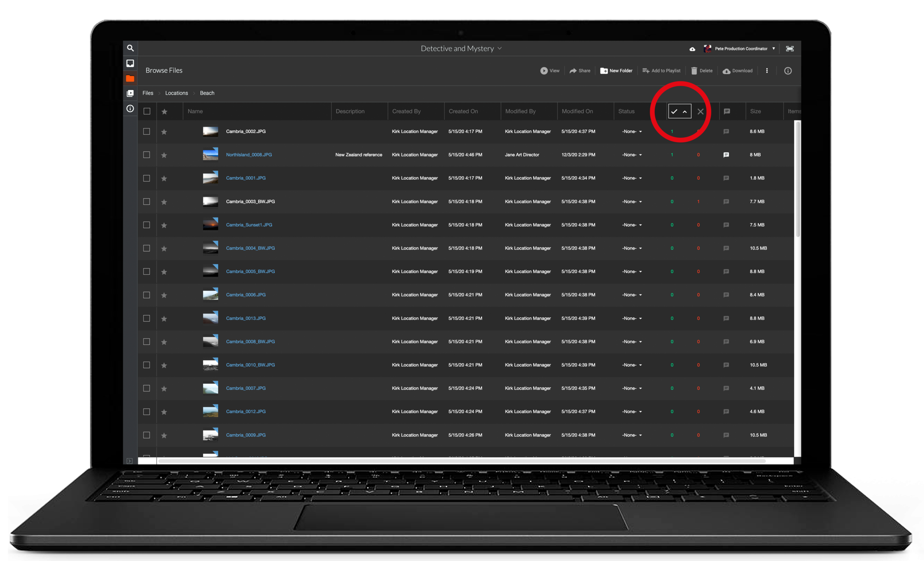The image size is (924, 561).
Task: Click the New Folder button
Action: [616, 71]
